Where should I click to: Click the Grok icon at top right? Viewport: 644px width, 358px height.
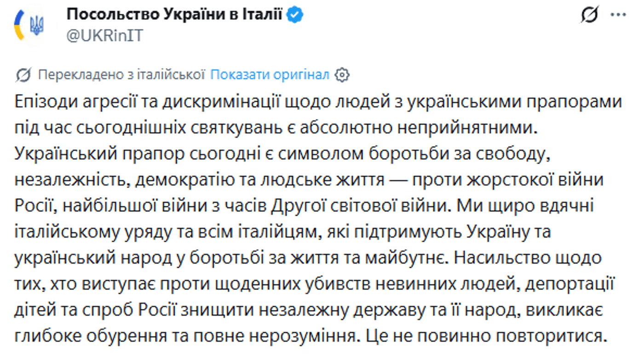pyautogui.click(x=589, y=16)
